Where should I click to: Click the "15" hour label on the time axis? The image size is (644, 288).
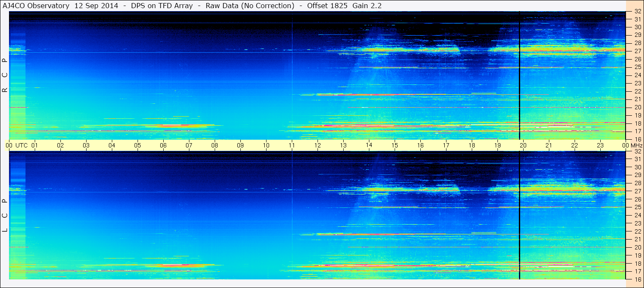tap(395, 145)
